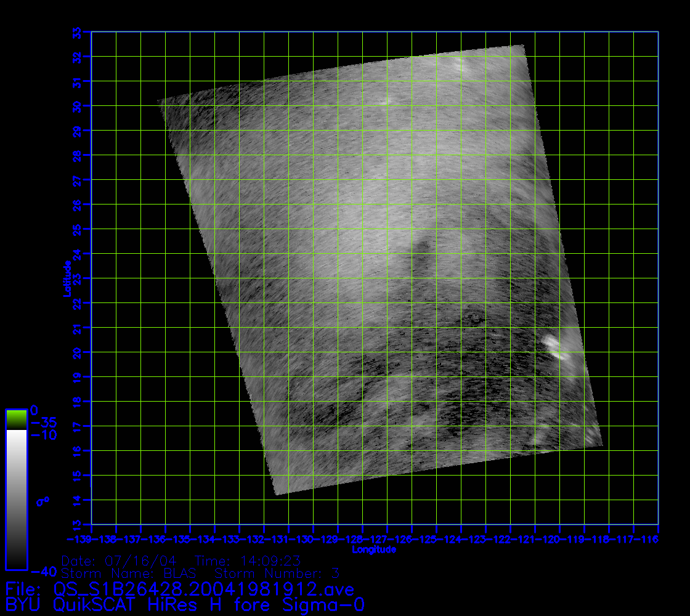Click the sigma-0 symbol beside the colorbar
The image size is (690, 616).
[x=43, y=501]
